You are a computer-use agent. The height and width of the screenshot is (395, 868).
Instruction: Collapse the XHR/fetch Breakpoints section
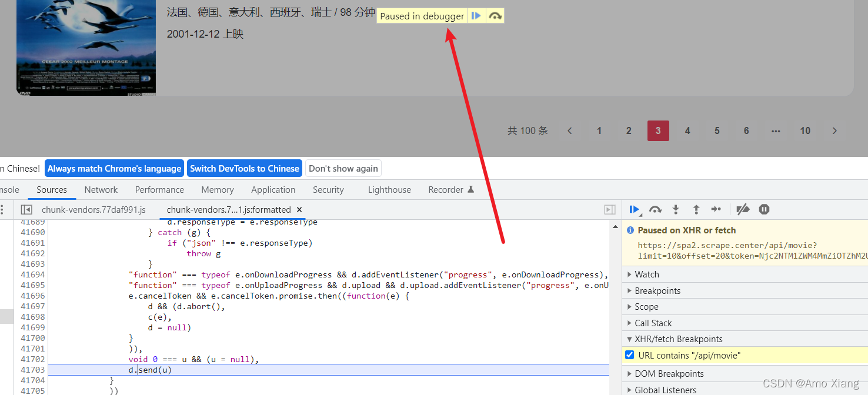745,339
